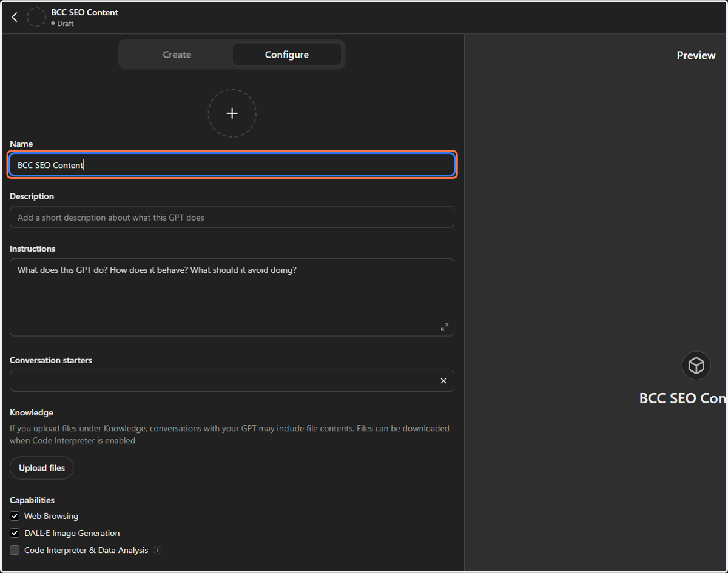Click the Conversation starters label
This screenshot has height=573, width=728.
click(x=51, y=360)
